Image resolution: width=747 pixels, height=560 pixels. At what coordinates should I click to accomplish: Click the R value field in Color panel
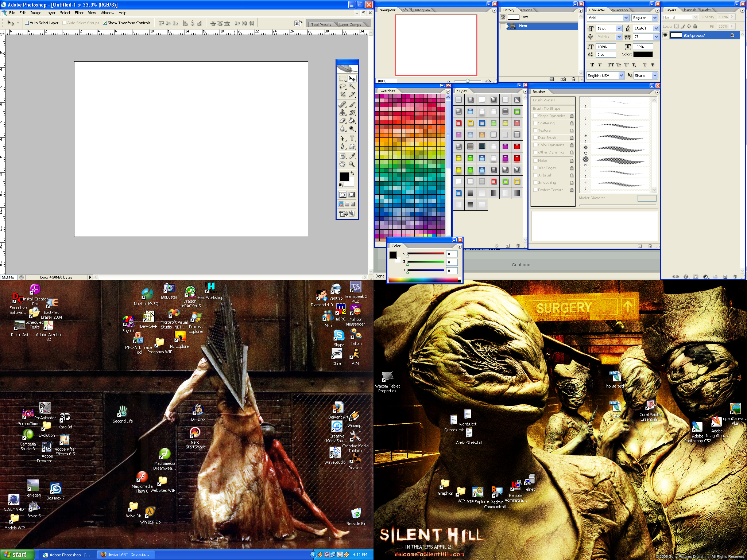pos(452,254)
